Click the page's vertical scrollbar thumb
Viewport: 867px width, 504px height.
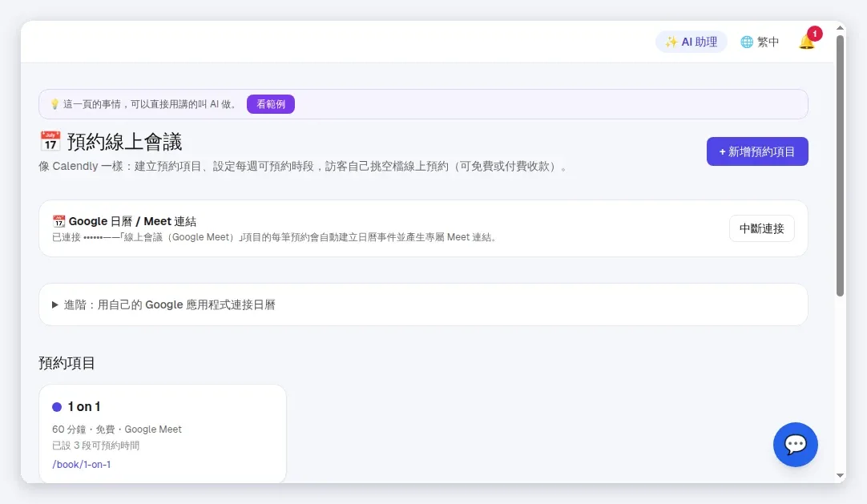click(840, 166)
